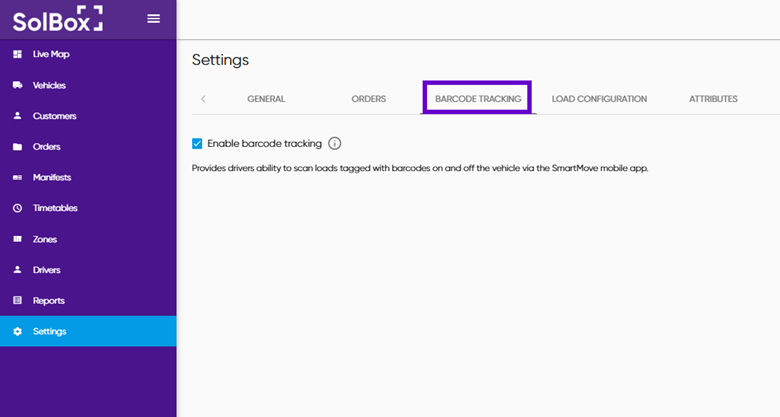Click the Customers person icon

(17, 116)
